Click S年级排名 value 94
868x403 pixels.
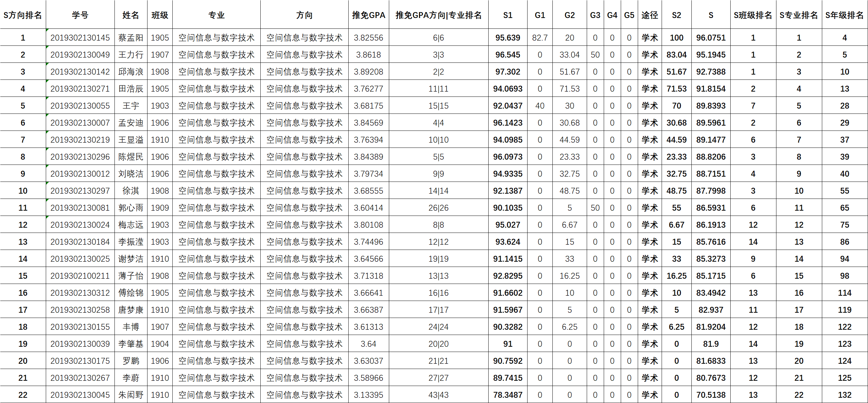[844, 259]
